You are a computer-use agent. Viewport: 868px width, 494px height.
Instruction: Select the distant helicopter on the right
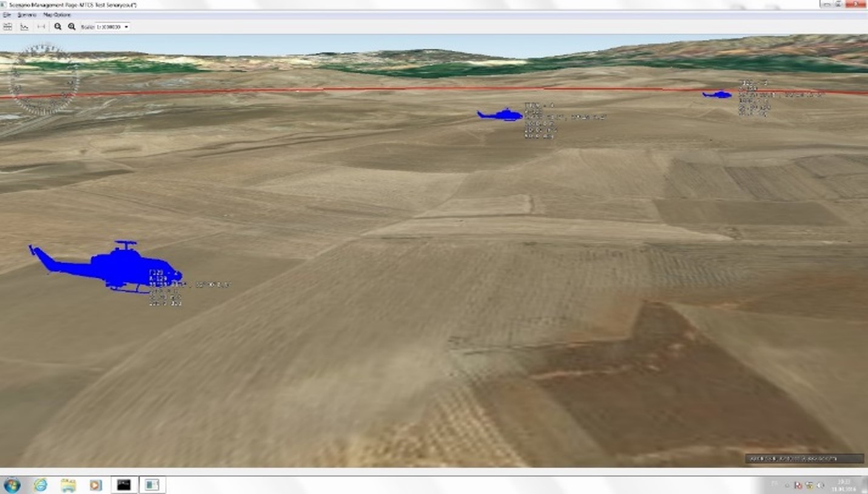coord(718,95)
